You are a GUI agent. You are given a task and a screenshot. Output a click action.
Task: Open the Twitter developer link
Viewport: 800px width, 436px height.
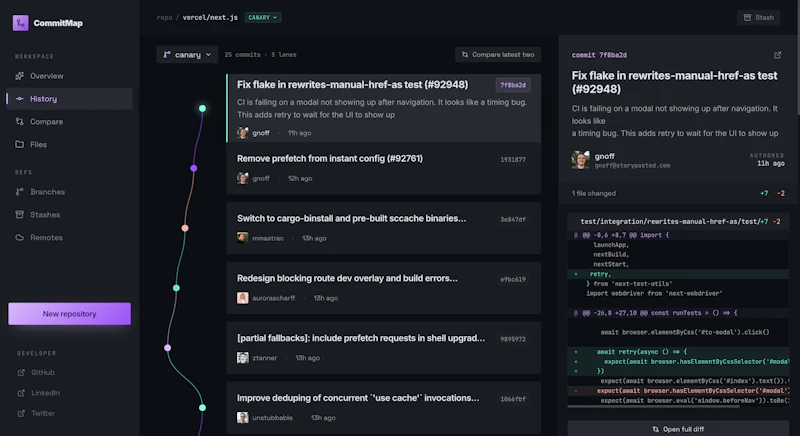pyautogui.click(x=43, y=414)
